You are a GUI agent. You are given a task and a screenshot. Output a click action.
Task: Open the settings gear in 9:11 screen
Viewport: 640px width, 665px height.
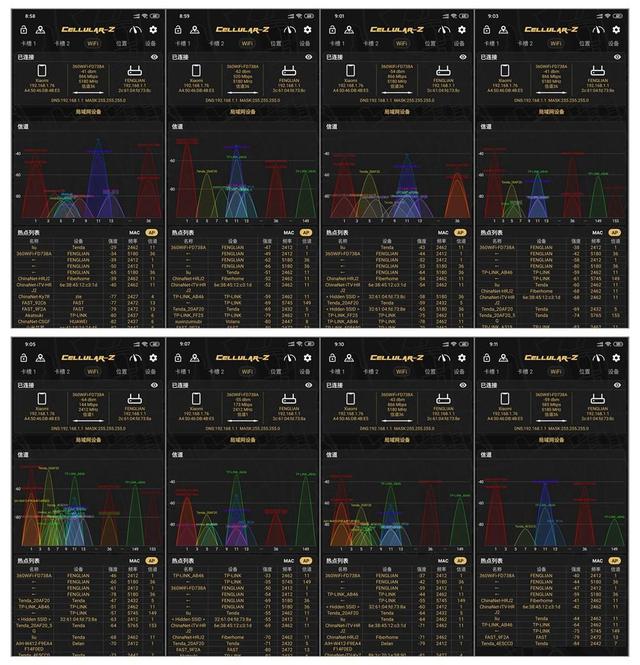pyautogui.click(x=616, y=358)
